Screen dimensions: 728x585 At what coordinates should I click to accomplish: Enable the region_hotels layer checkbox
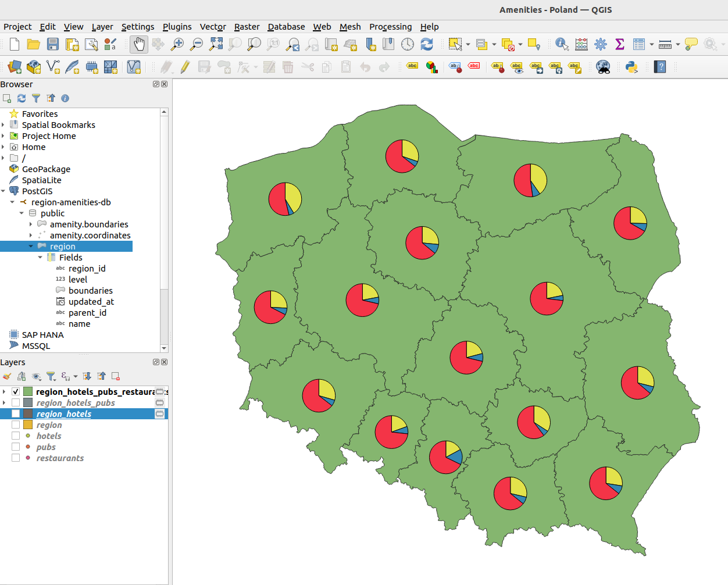[16, 414]
